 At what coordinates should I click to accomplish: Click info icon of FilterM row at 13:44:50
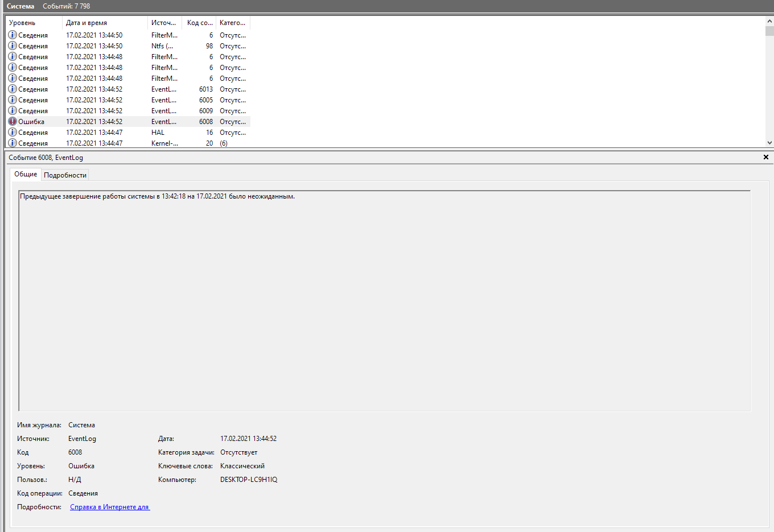[x=13, y=35]
